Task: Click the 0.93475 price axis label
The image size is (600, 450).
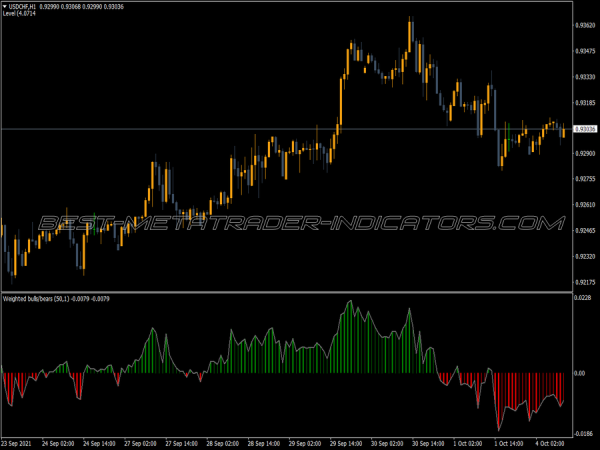Action: tap(585, 51)
